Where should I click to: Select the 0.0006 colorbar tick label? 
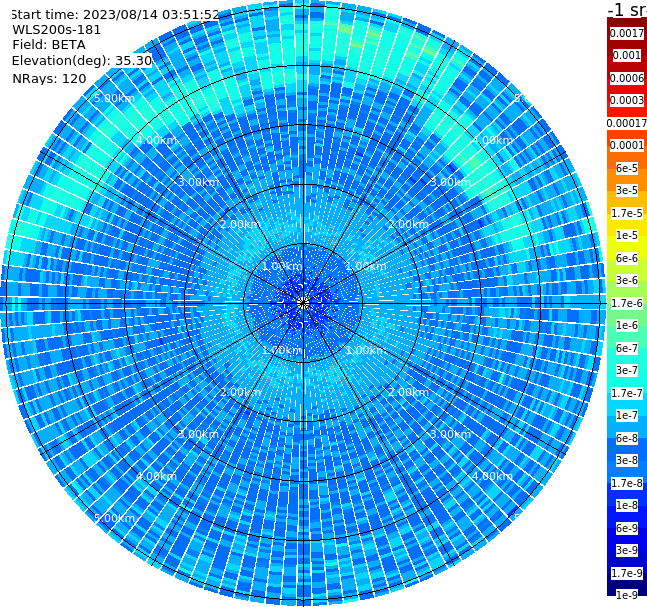point(627,78)
